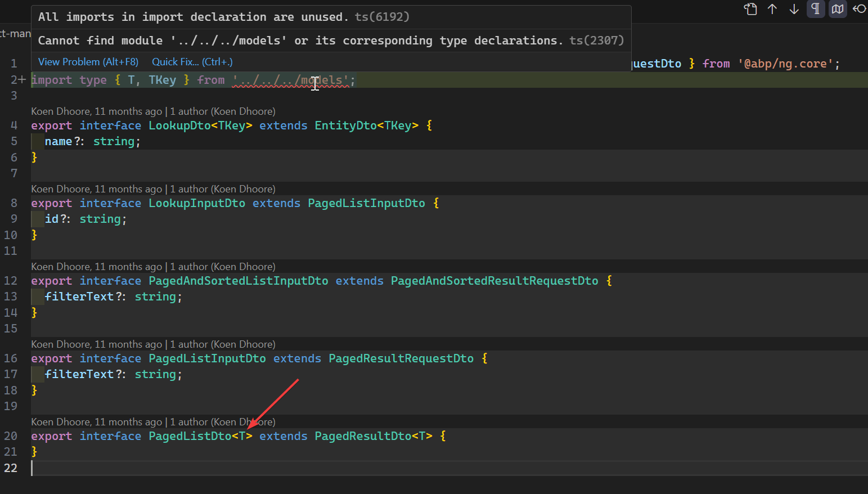Click the EntityDto type on line 4
Viewport: 868px width, 494px height.
point(345,125)
